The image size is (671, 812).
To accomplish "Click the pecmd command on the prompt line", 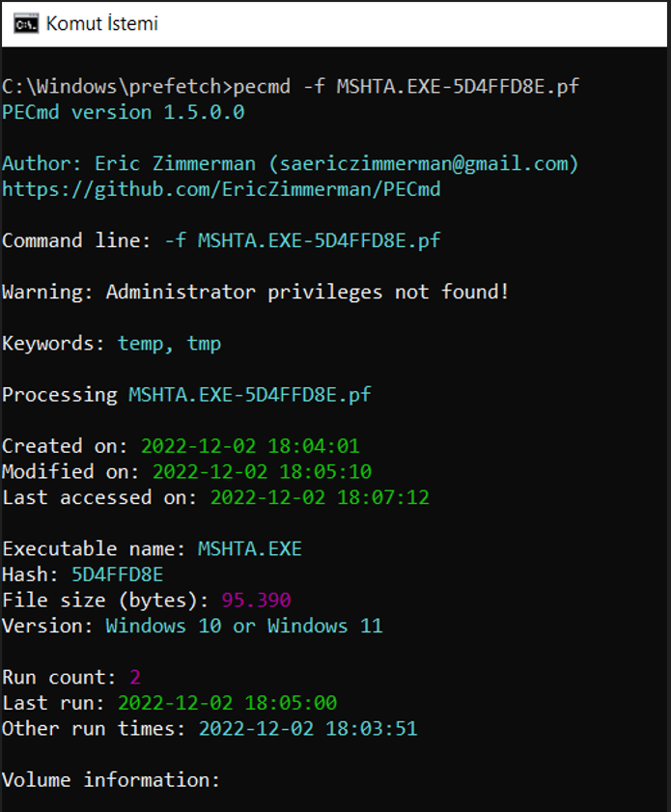I will 262,87.
